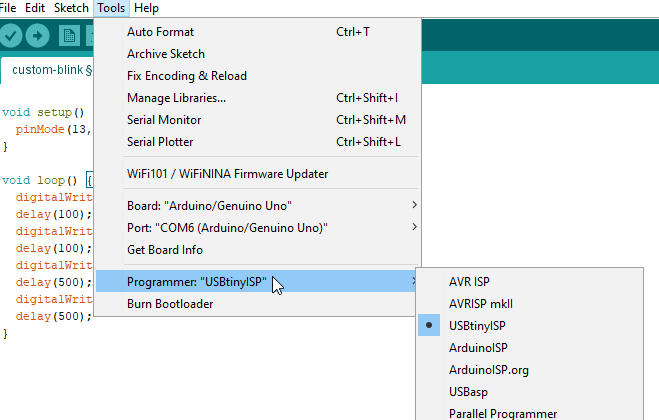Switch to the custom-blink tab
The image size is (659, 420).
[x=47, y=70]
